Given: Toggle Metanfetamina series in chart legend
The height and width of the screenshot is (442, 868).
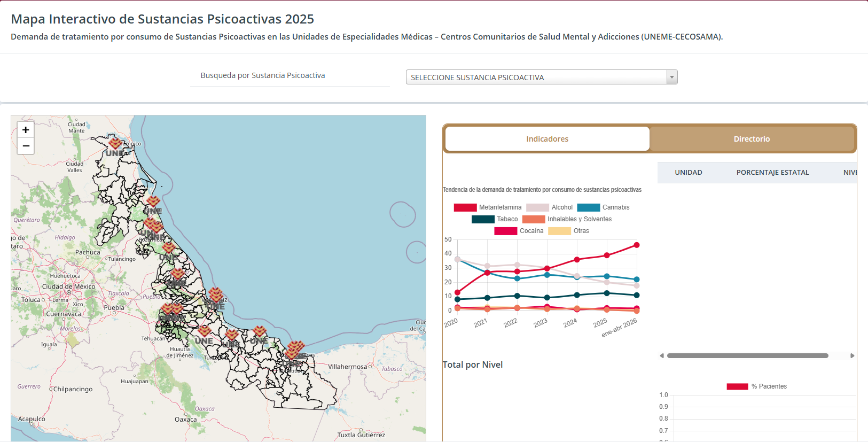Looking at the screenshot, I should coord(488,207).
